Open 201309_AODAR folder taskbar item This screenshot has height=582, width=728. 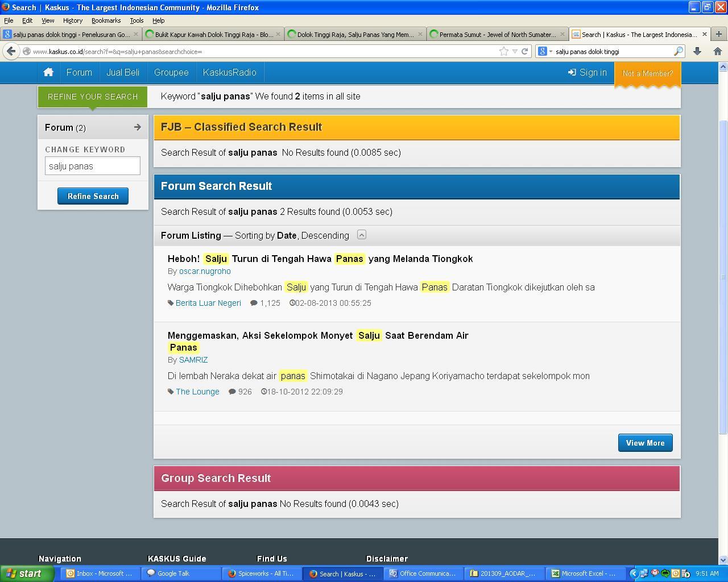(x=503, y=573)
